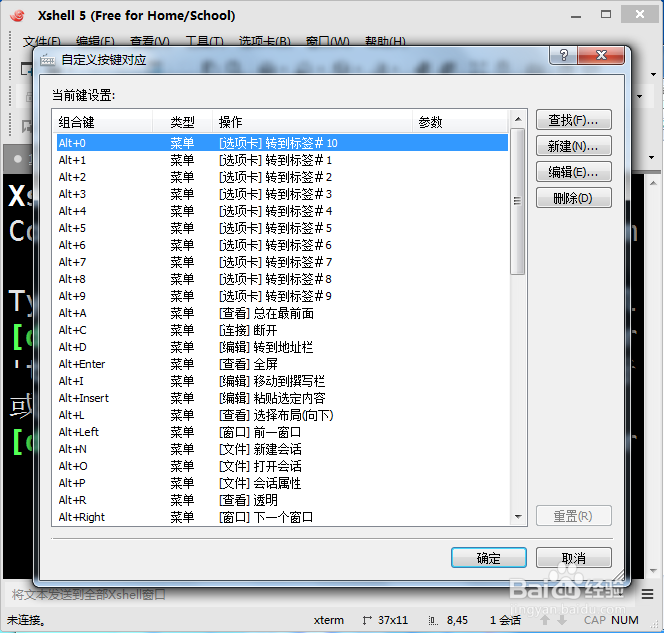The width and height of the screenshot is (664, 633).
Task: Select the Alt+8 row
Action: pos(282,279)
